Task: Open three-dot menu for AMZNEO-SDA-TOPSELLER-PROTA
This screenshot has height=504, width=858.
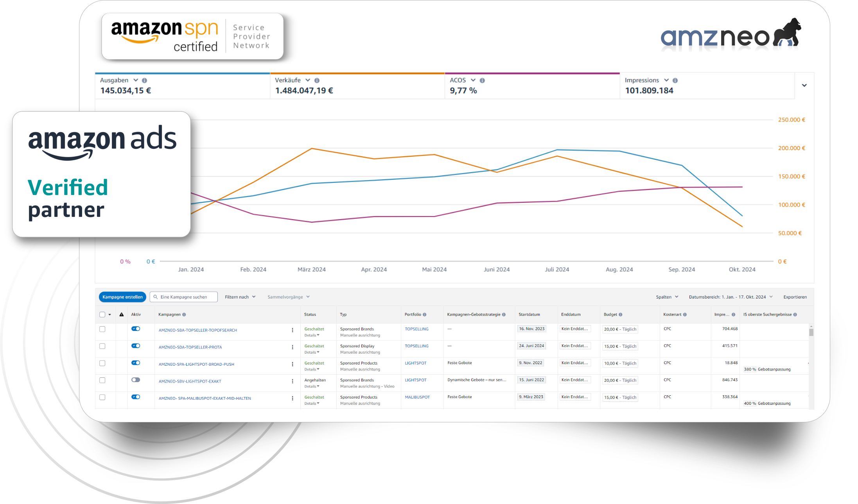Action: click(x=293, y=347)
